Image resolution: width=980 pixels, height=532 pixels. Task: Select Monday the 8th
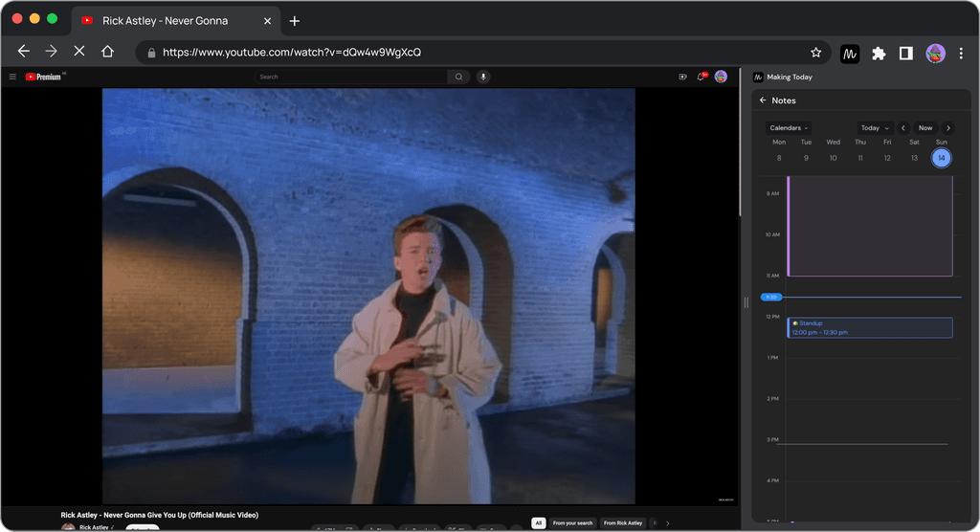pyautogui.click(x=779, y=158)
